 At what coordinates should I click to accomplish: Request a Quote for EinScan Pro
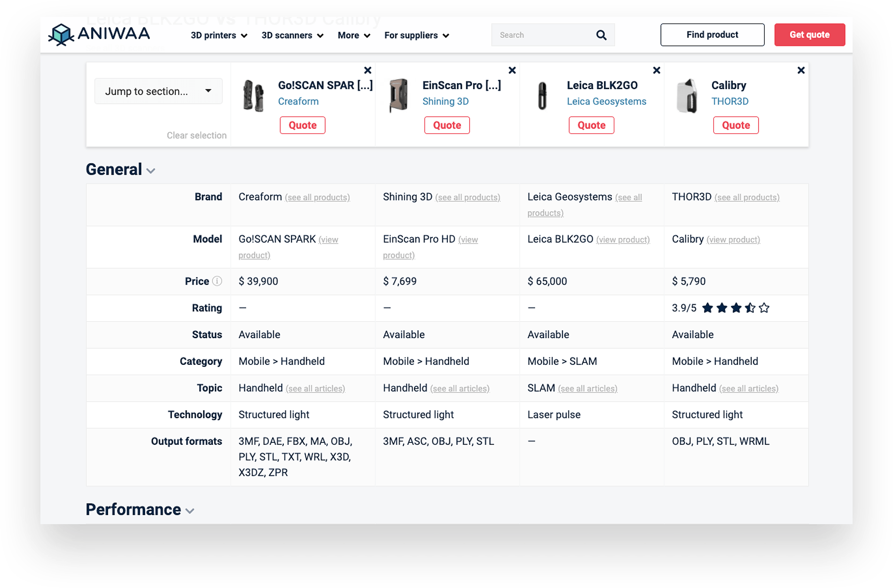(x=447, y=125)
